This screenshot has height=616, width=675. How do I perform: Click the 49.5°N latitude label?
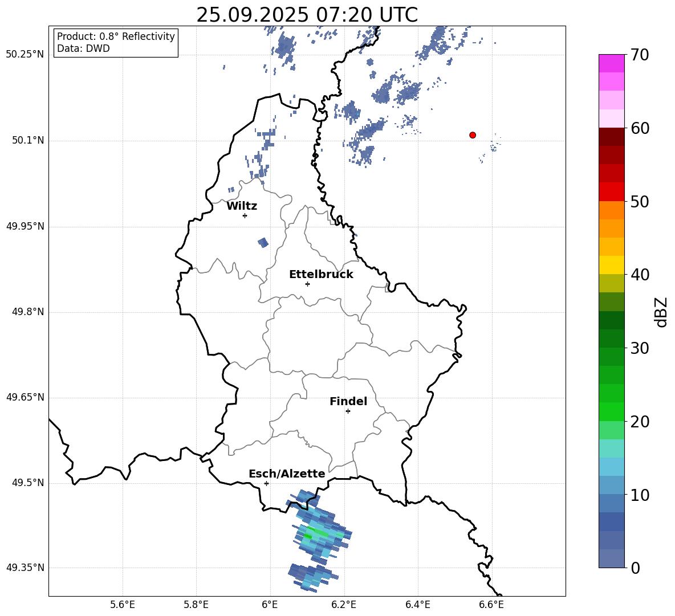(28, 483)
